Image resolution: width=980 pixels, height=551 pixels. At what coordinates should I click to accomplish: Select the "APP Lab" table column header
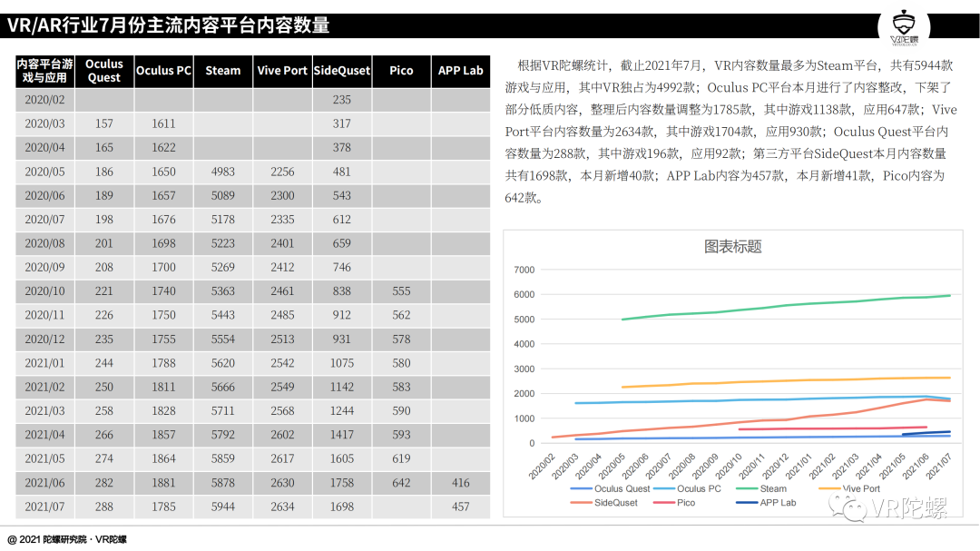click(x=461, y=71)
